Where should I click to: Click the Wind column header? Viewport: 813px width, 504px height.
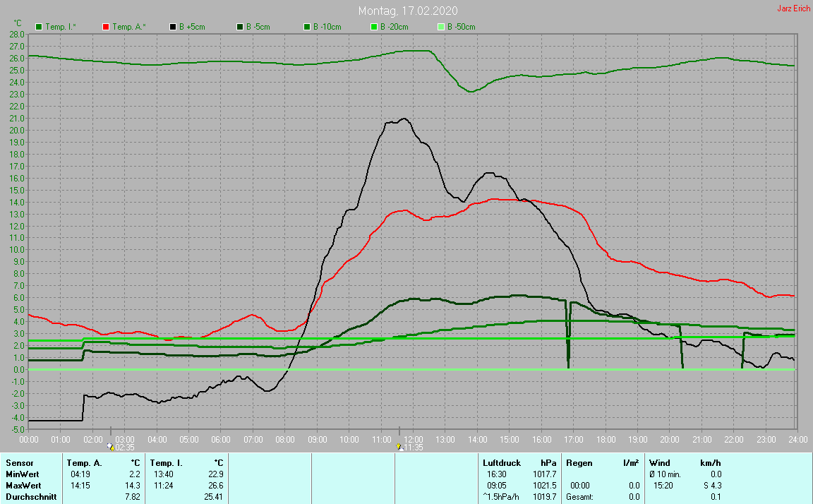point(660,462)
